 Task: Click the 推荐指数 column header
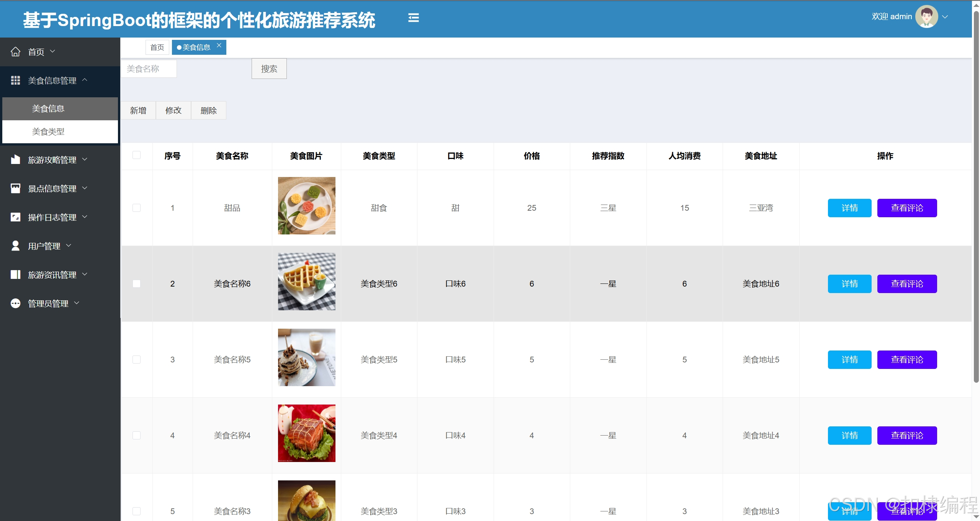(x=608, y=156)
